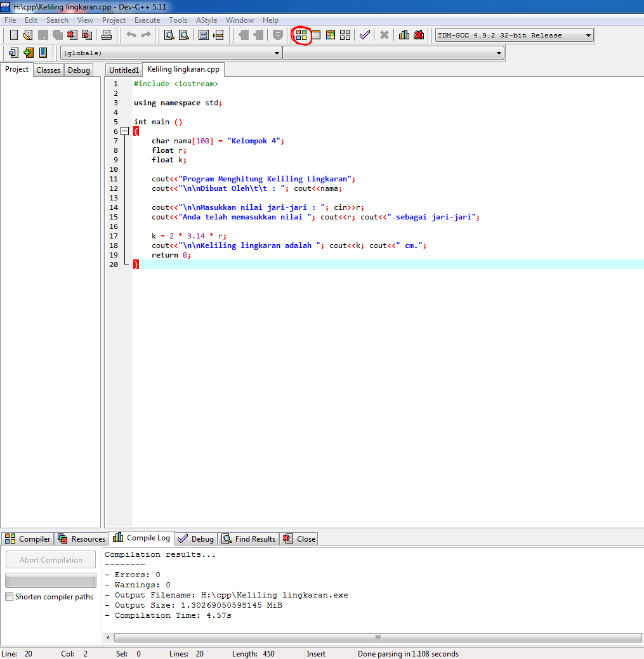Click the Replace magnifier icon
Viewport: 644px width, 659px height.
point(184,36)
